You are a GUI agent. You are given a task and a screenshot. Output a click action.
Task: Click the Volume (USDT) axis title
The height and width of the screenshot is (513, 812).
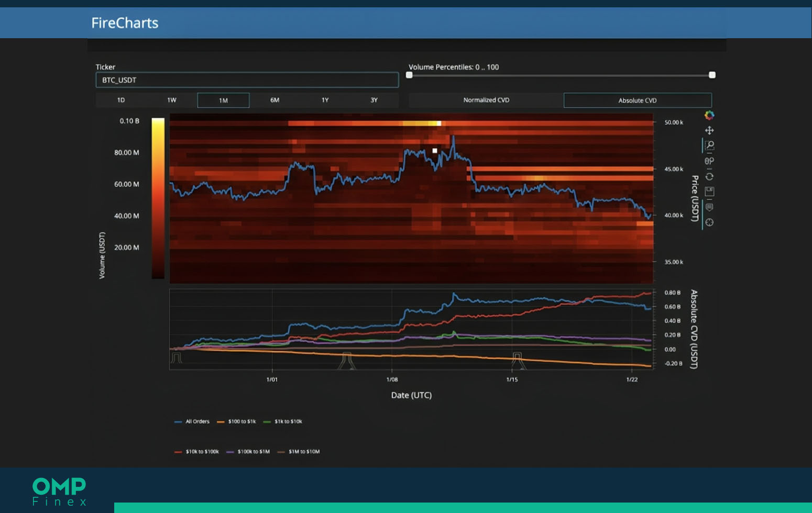[102, 255]
